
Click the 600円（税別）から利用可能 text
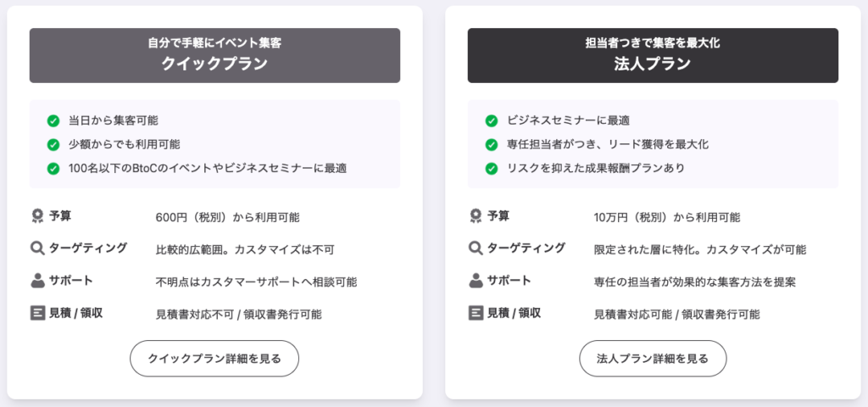point(227,217)
